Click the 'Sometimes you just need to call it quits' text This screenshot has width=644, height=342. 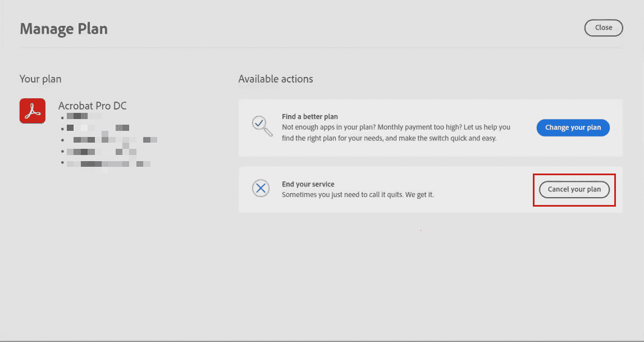[x=358, y=194]
